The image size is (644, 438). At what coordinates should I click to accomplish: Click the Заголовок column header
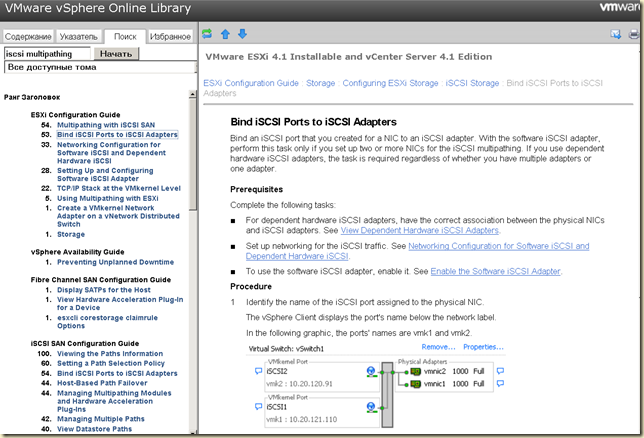[x=40, y=97]
